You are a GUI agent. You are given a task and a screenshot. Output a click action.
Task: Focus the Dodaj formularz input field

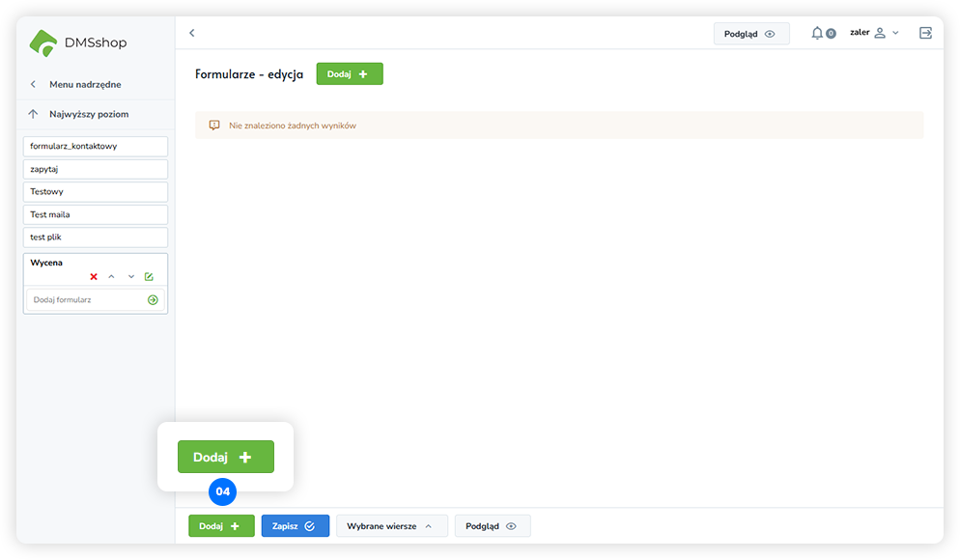pyautogui.click(x=87, y=300)
